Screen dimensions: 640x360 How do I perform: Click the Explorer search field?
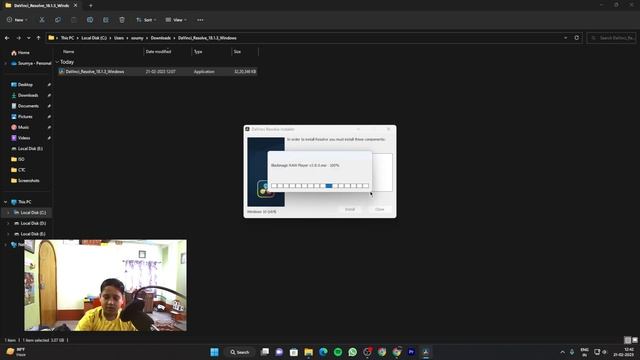tap(611, 38)
